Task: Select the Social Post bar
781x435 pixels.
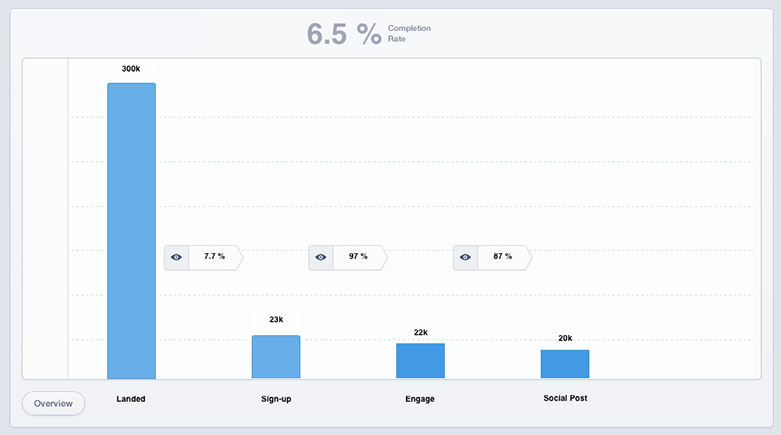Action: tap(565, 364)
